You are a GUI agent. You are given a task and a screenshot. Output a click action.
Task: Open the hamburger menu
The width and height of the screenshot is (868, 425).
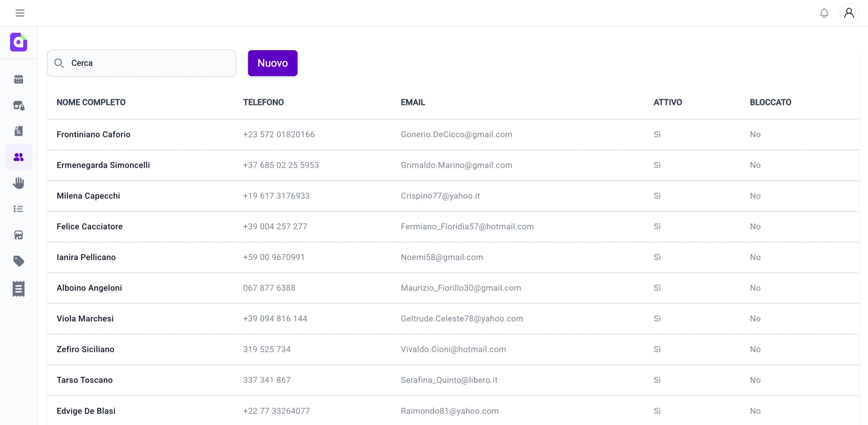(x=20, y=13)
